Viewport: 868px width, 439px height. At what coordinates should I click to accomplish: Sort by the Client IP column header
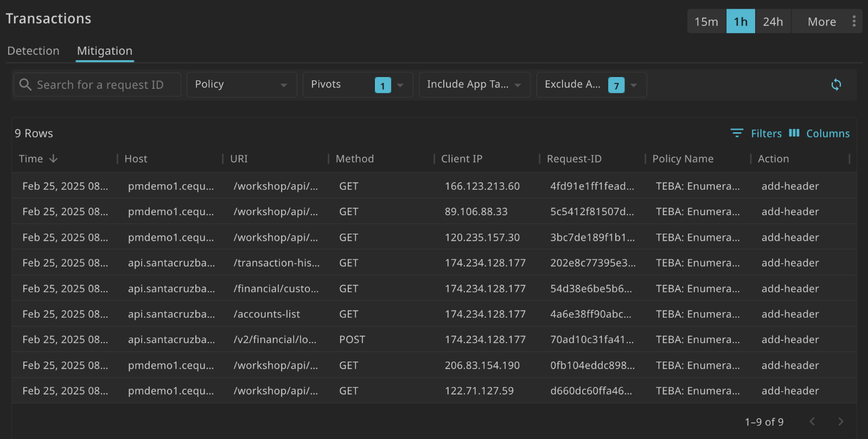click(462, 159)
